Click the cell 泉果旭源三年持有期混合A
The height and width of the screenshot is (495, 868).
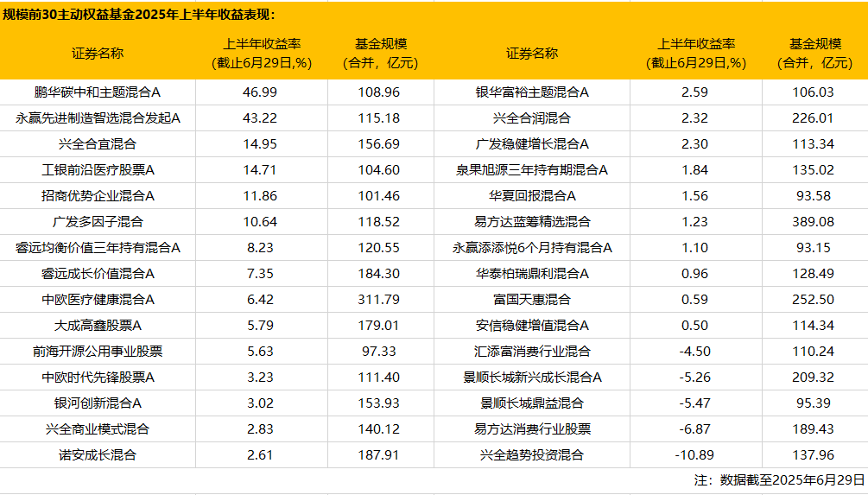pos(532,170)
